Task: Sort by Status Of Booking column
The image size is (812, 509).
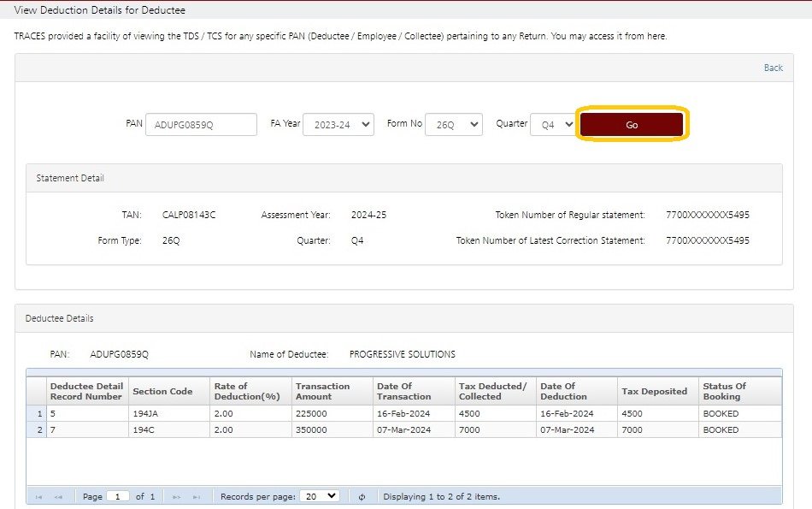Action: (740, 391)
